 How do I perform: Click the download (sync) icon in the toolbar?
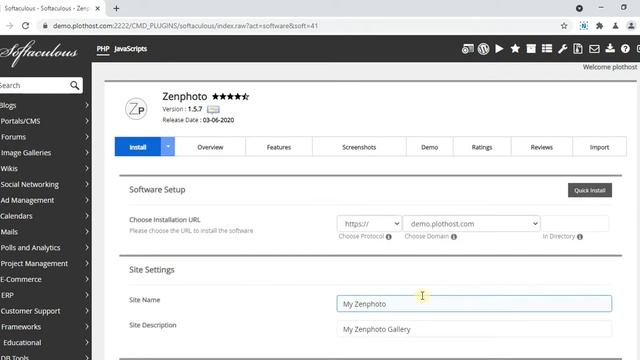click(610, 49)
